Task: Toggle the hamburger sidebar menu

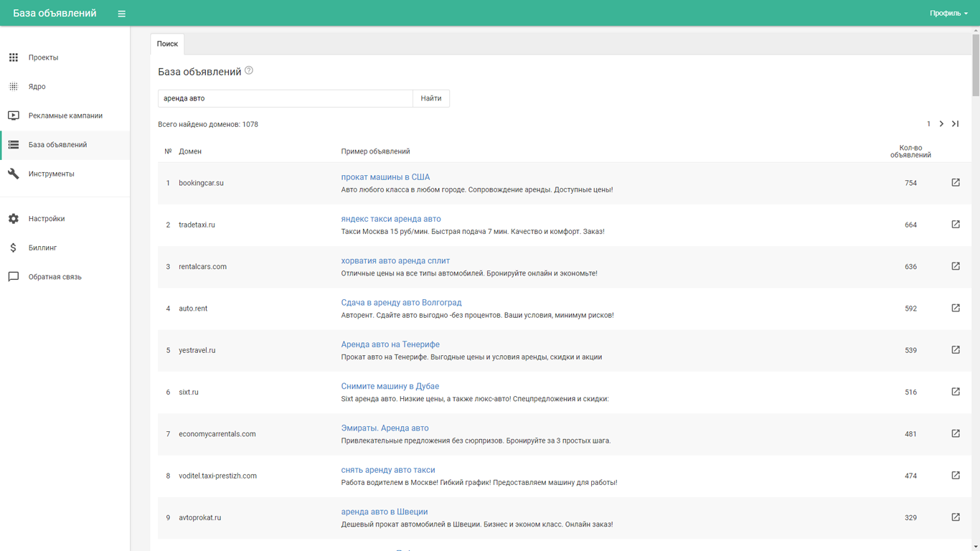Action: point(121,14)
